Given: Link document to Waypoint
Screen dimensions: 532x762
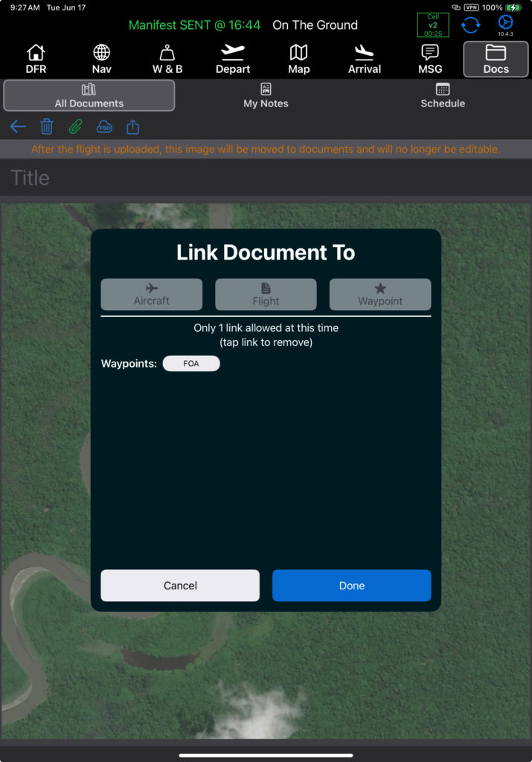Looking at the screenshot, I should click(x=380, y=295).
